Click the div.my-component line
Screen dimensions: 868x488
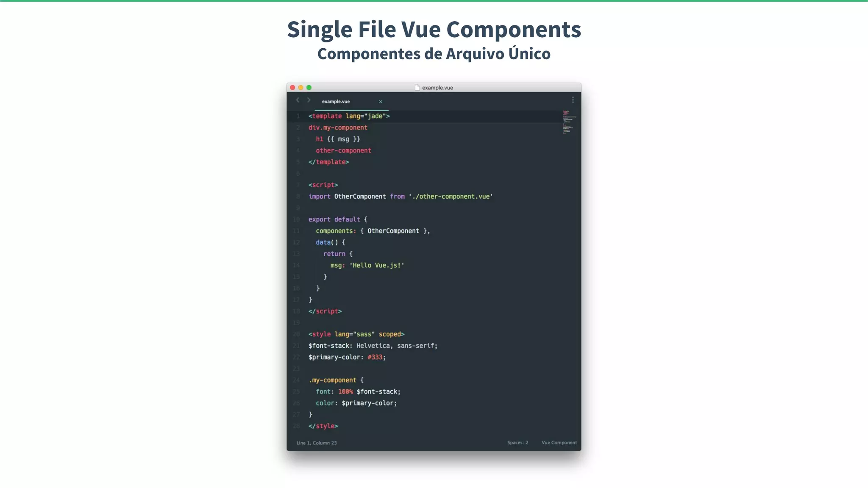(x=338, y=128)
